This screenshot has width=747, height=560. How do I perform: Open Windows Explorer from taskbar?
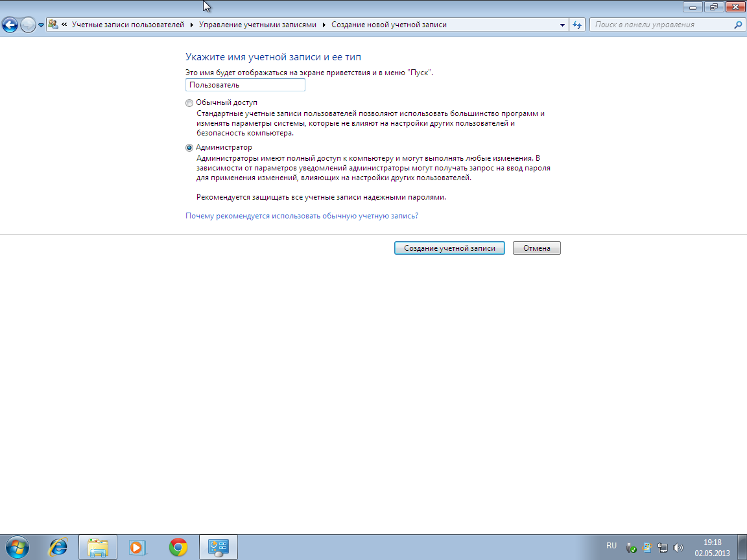[98, 547]
